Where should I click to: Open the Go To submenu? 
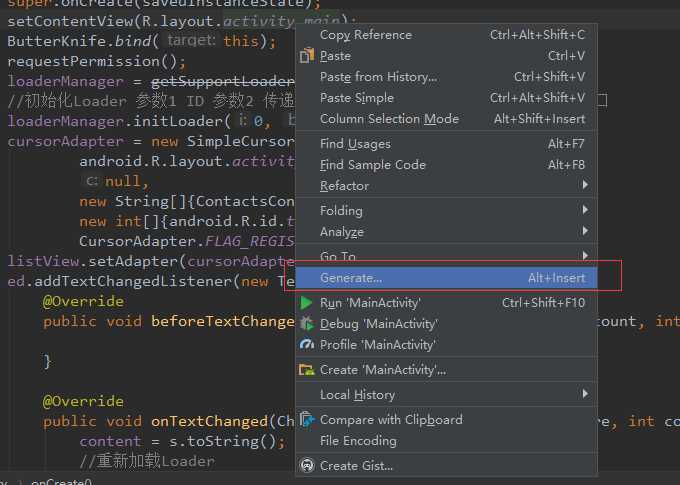pos(338,257)
